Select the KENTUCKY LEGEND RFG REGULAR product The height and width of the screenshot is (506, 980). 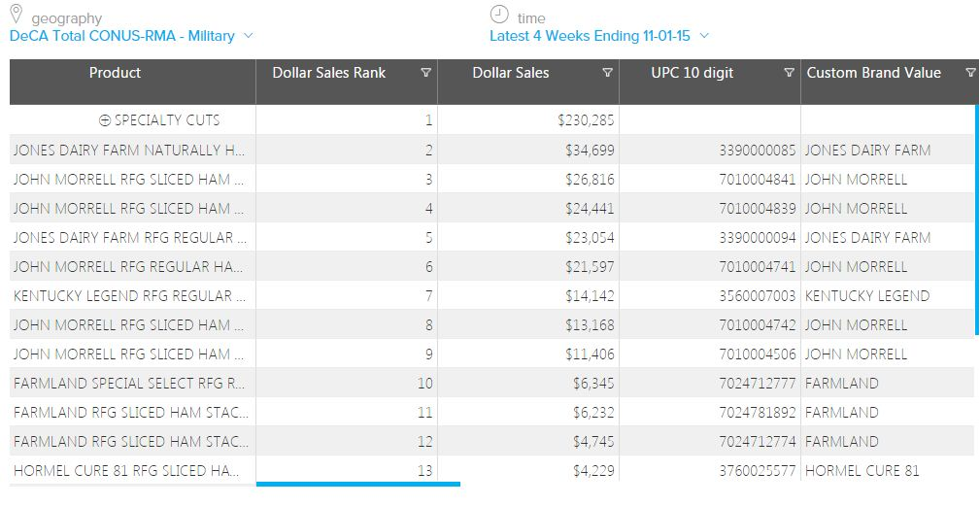pyautogui.click(x=123, y=295)
